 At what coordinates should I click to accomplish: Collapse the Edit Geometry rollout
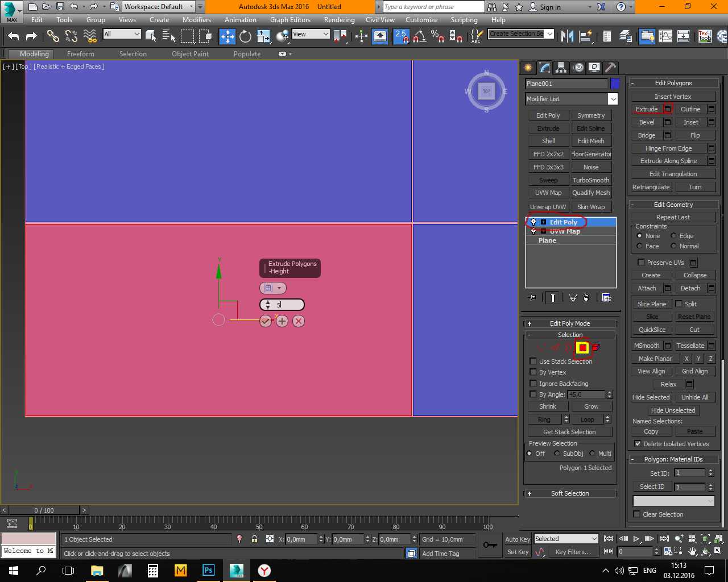pyautogui.click(x=673, y=205)
